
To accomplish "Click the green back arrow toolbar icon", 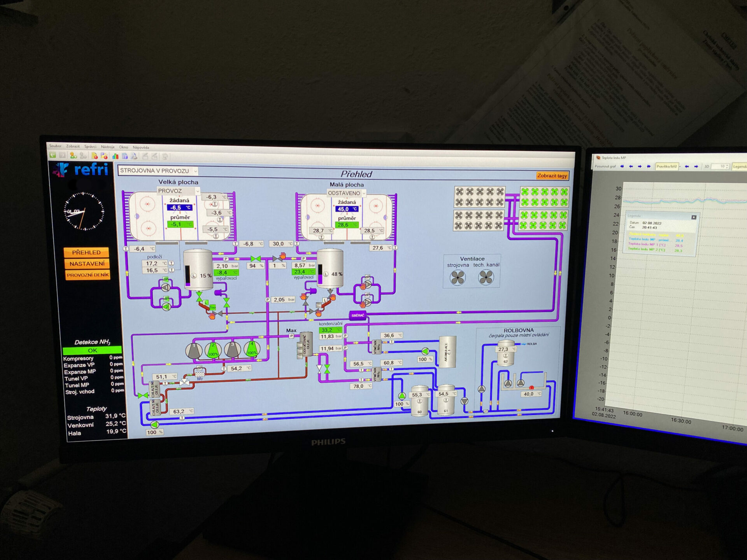I will (53, 155).
